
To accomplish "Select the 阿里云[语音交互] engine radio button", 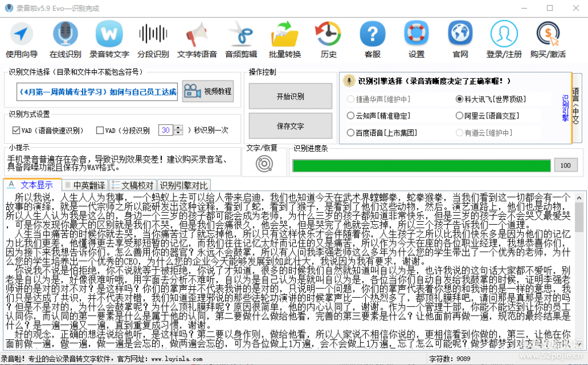I will pyautogui.click(x=459, y=116).
